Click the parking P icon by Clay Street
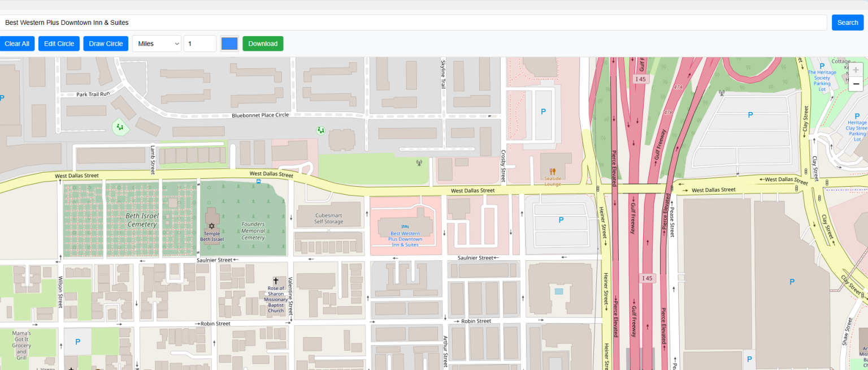This screenshot has width=868, height=370. pyautogui.click(x=750, y=114)
